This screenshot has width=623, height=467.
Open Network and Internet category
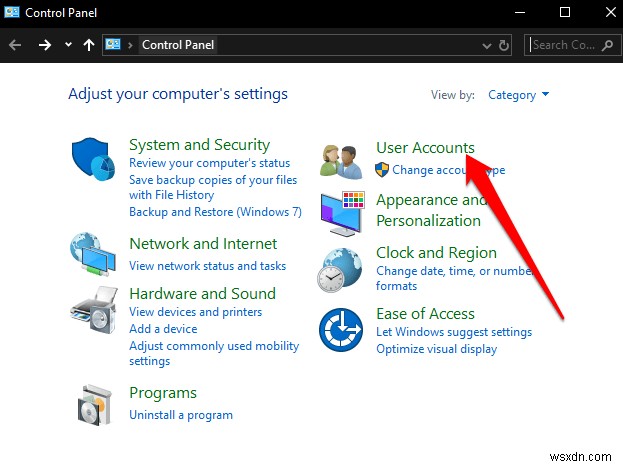click(203, 244)
